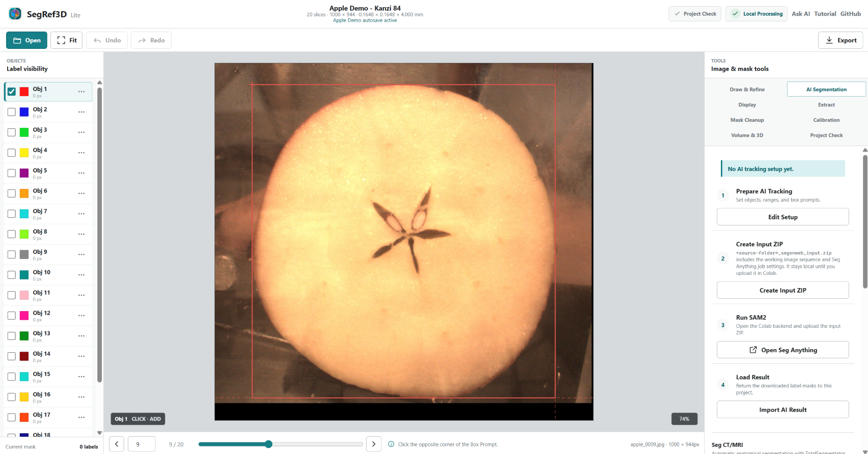The image size is (868, 454).
Task: Switch to the Volume & 3D tab
Action: 747,135
